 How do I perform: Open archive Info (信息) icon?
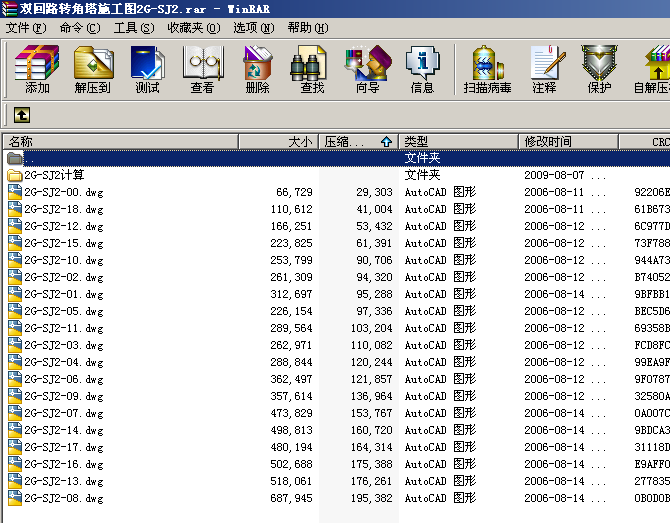(x=422, y=63)
